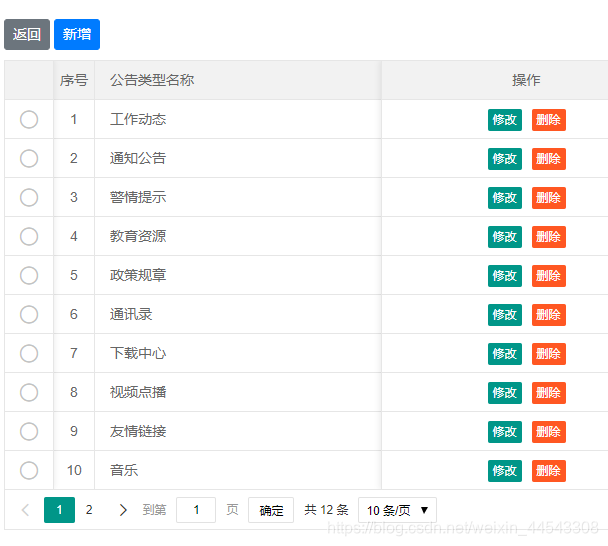Select the radio button for 下载中心

pos(29,353)
